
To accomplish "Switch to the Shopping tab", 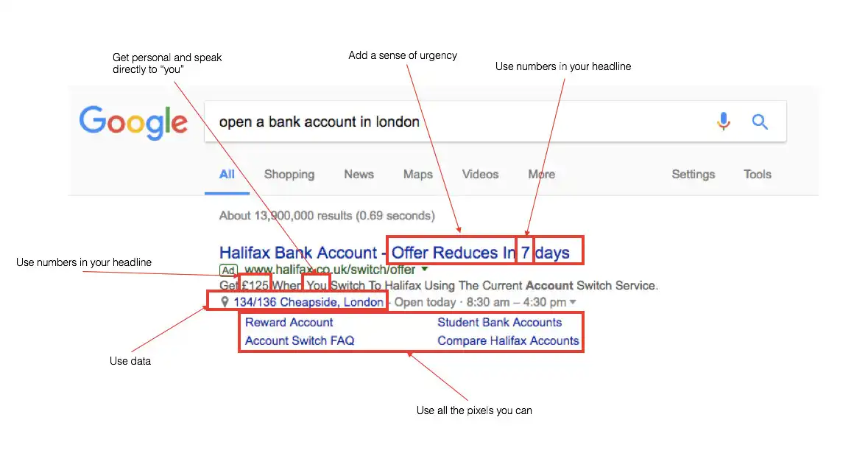I will [289, 175].
